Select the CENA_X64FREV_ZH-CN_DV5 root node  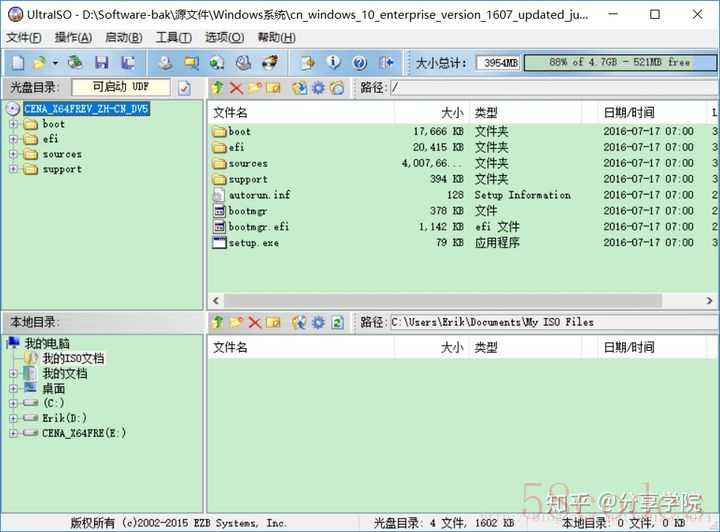[x=86, y=109]
